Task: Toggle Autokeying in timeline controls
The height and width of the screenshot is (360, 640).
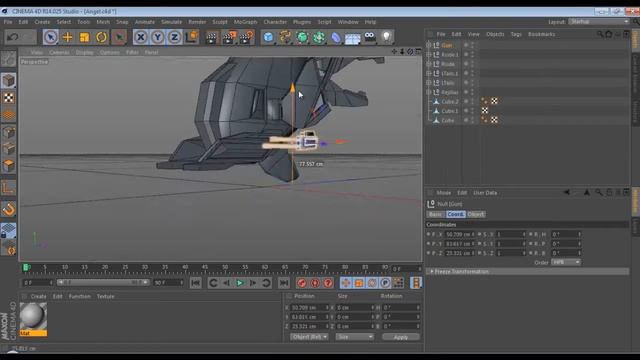Action: point(315,283)
